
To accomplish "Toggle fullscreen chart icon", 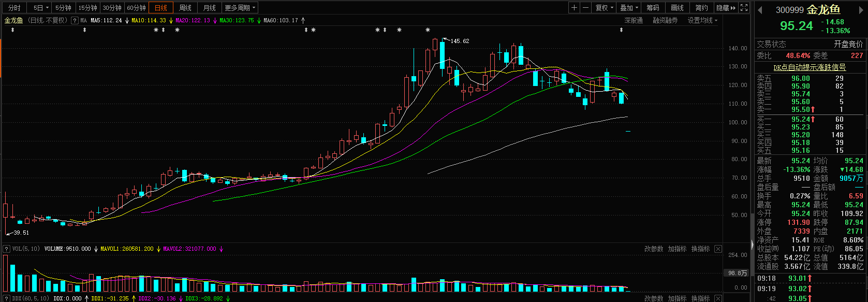I will [x=744, y=8].
